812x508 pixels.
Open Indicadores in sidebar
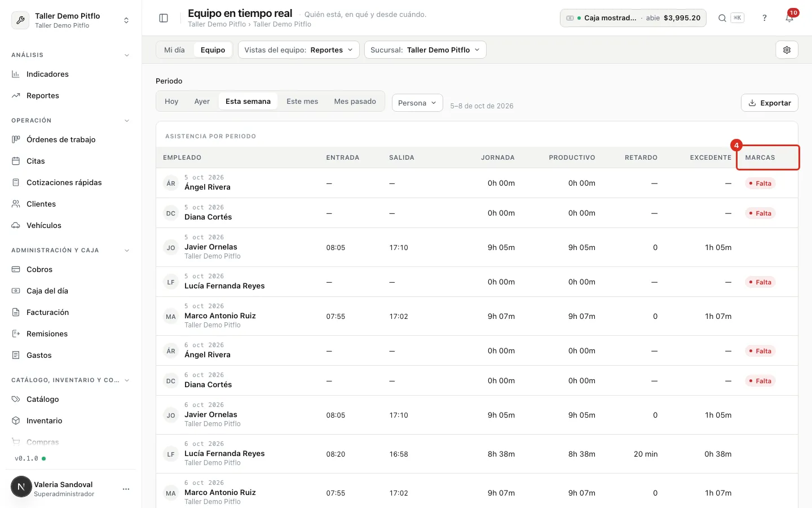[x=70, y=74]
